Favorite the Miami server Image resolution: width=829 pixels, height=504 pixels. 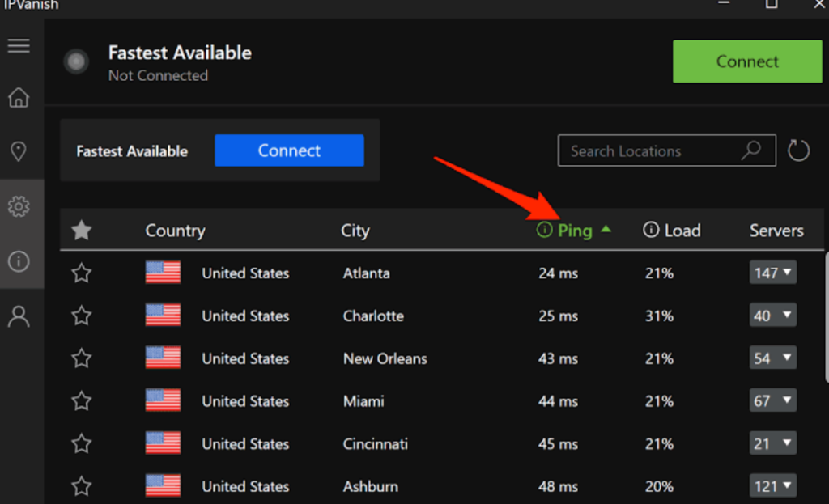82,401
